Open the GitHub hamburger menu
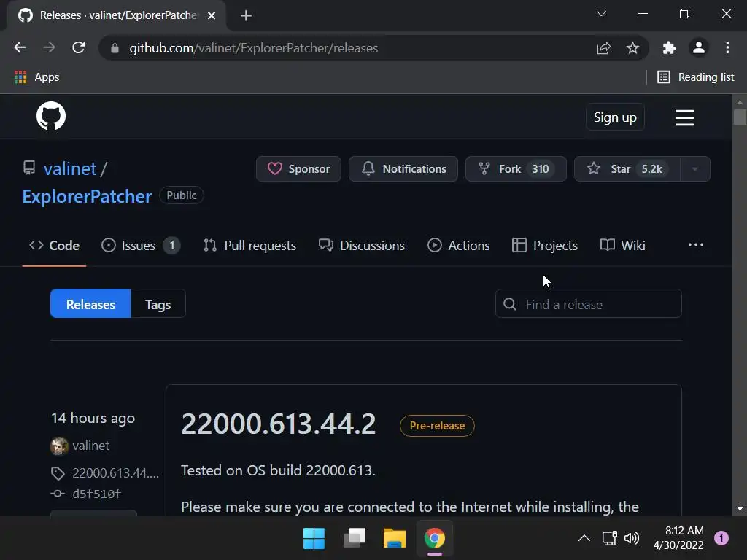Image resolution: width=747 pixels, height=560 pixels. click(684, 117)
